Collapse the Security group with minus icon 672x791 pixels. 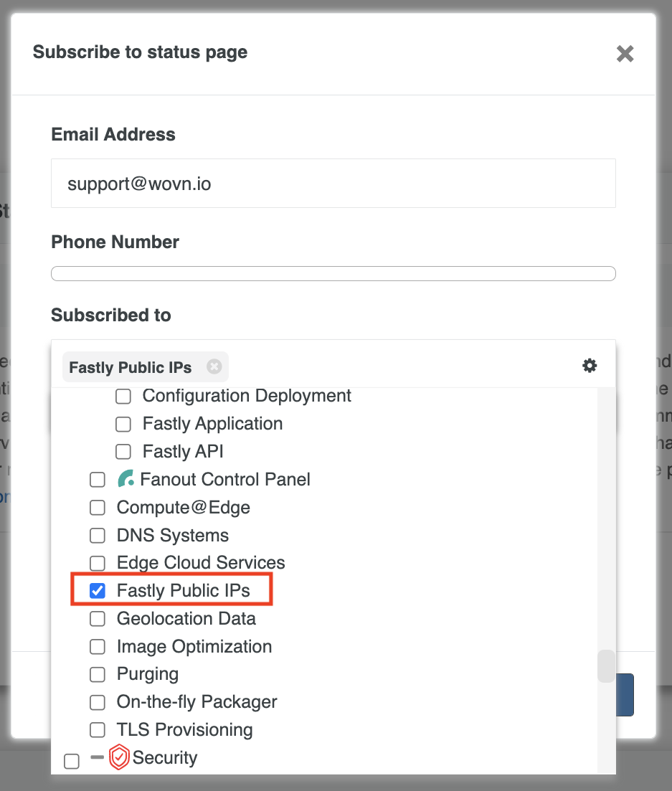(x=98, y=757)
